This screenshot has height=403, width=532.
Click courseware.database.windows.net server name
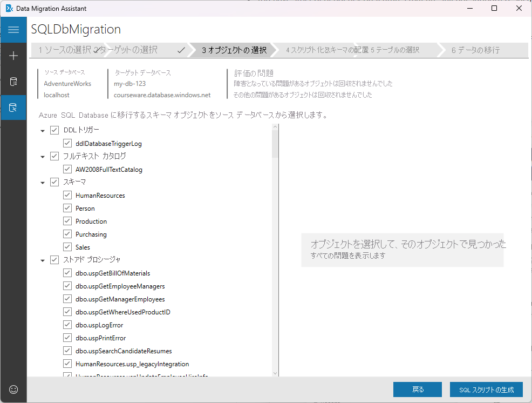pos(162,95)
